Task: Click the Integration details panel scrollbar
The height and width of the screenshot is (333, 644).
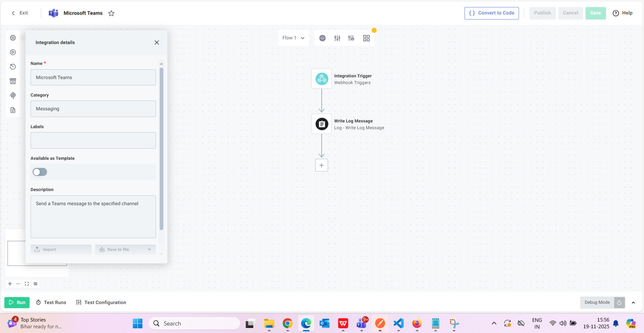Action: click(x=161, y=148)
